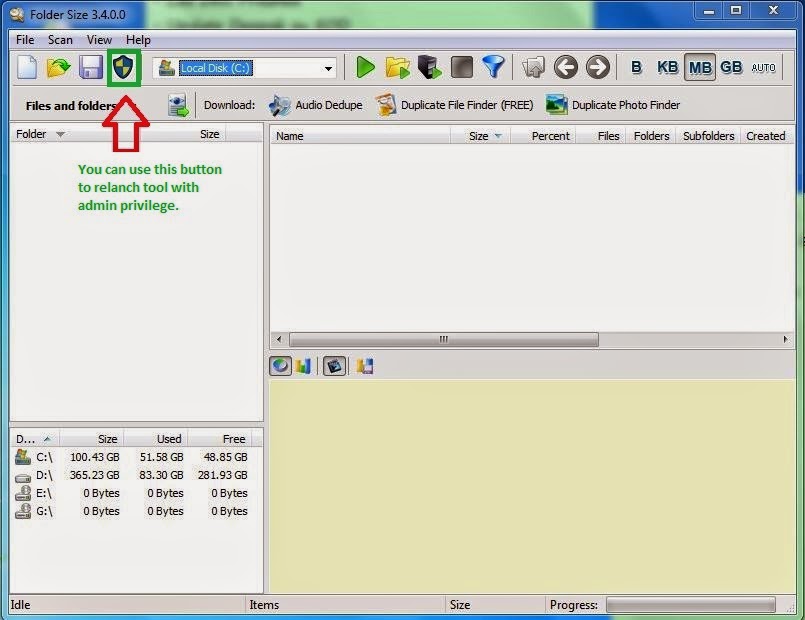This screenshot has width=805, height=620.
Task: Select the 100.43 GB size cell
Action: (x=94, y=457)
